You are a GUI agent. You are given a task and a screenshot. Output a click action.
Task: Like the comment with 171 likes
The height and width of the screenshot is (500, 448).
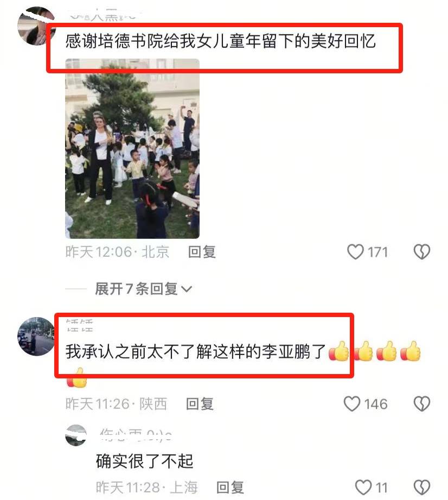click(355, 252)
